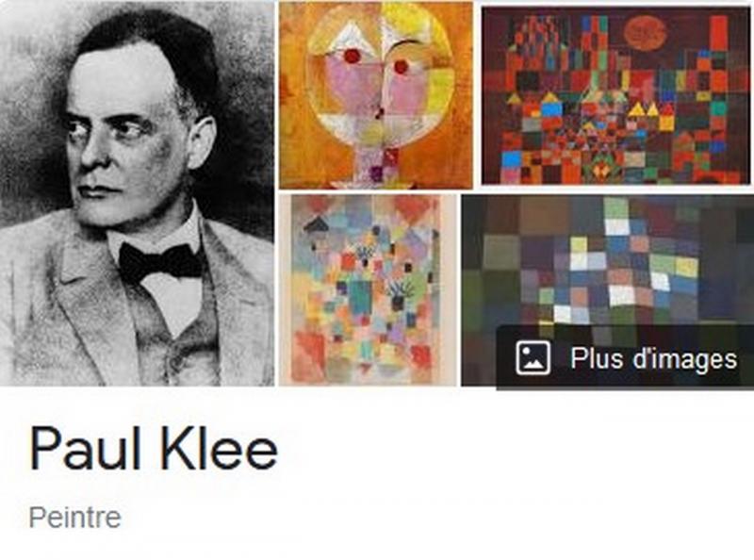The height and width of the screenshot is (560, 754).
Task: Open the red checkered castle painting
Action: [616, 95]
